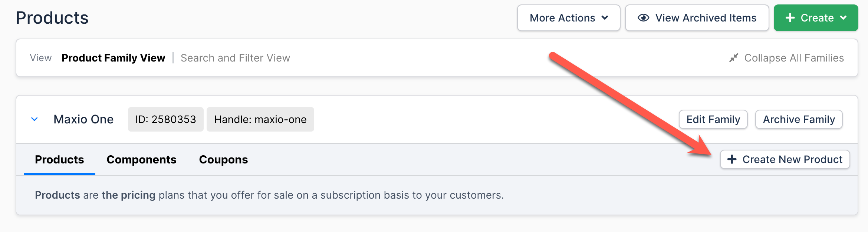Screen dimensions: 868x232
Task: Switch to the Components tab
Action: 141,159
